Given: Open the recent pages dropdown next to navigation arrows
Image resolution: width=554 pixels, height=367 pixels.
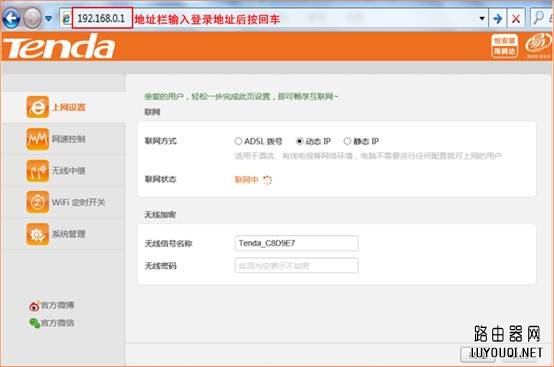Looking at the screenshot, I should 49,18.
